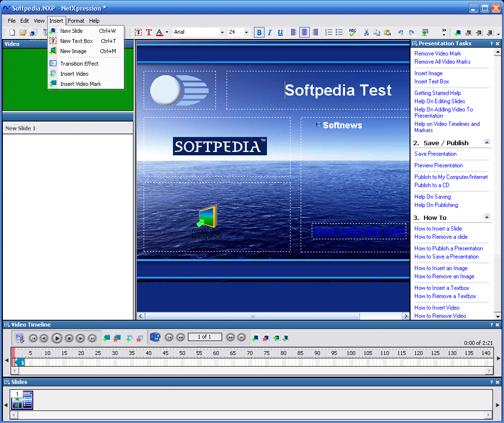Toggle Bold formatting
Screen dimensions: 504x423
[259, 32]
